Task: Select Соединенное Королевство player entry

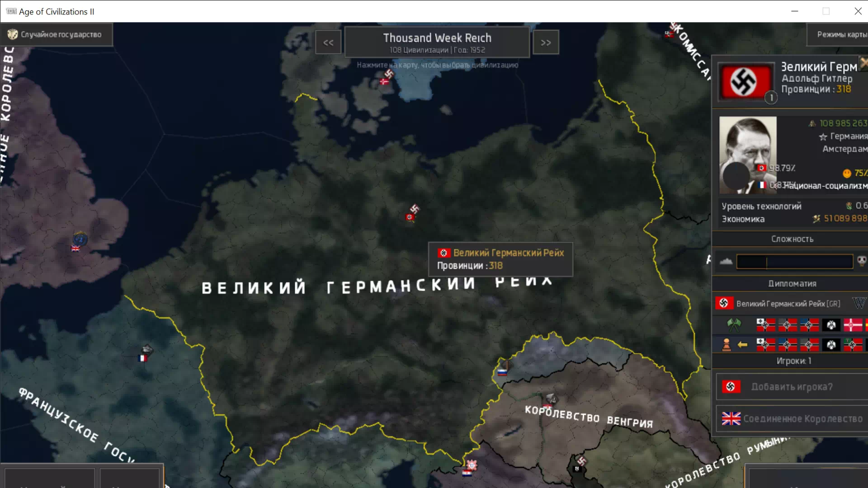Action: [791, 419]
